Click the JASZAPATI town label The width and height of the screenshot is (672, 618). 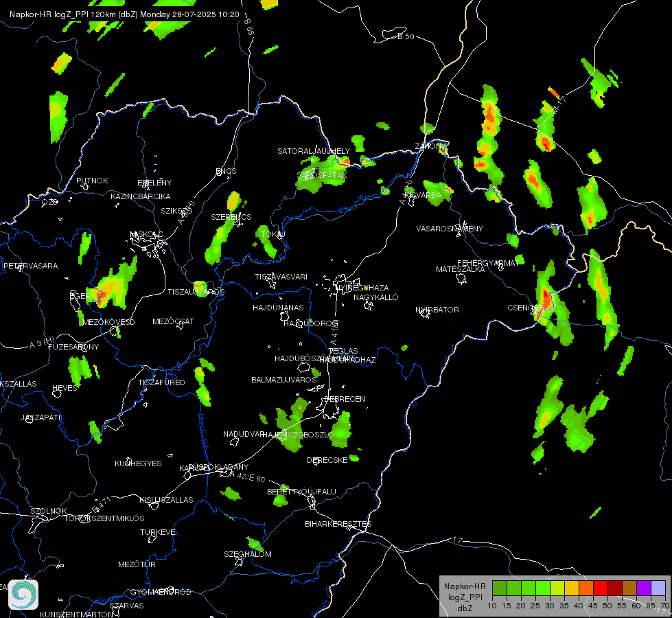pyautogui.click(x=40, y=417)
